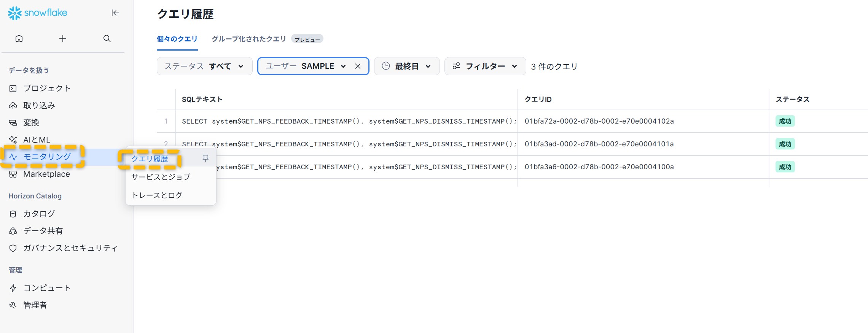Switch to グループ化されたクエリ tab
The height and width of the screenshot is (333, 868).
coord(248,39)
